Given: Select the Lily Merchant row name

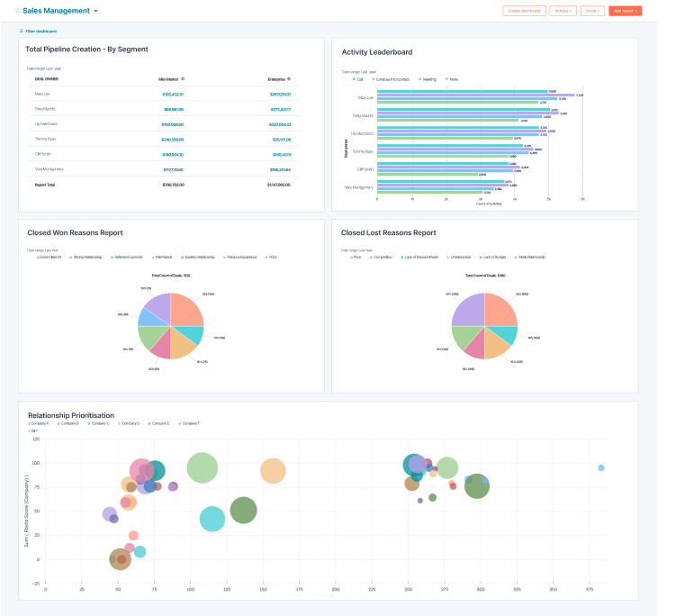Looking at the screenshot, I should tap(46, 124).
